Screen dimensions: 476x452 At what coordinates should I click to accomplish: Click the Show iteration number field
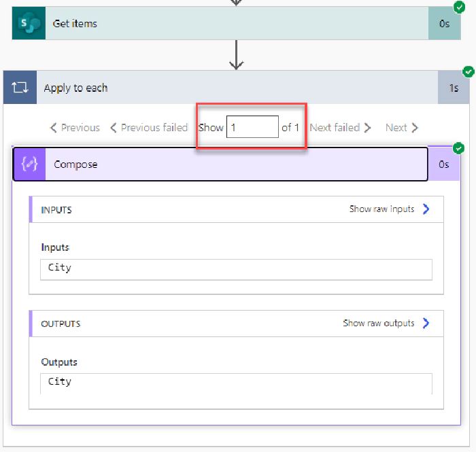click(x=252, y=128)
